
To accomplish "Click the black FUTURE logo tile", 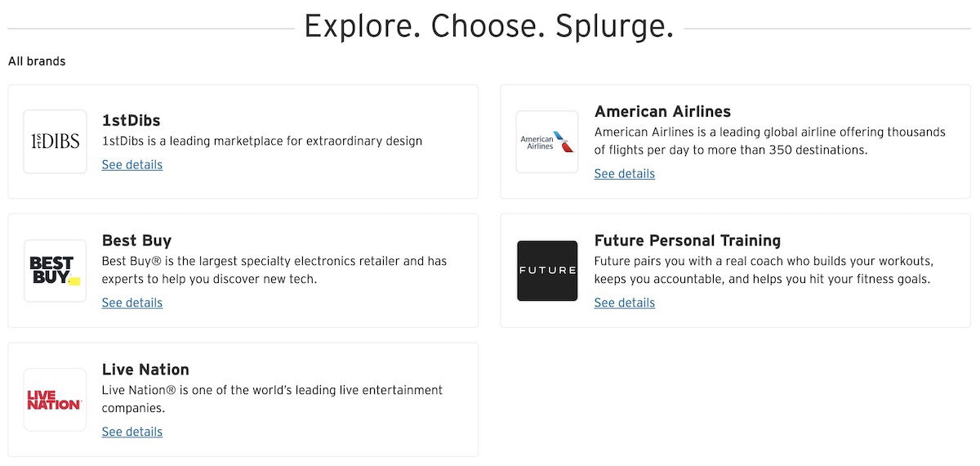I will click(547, 271).
